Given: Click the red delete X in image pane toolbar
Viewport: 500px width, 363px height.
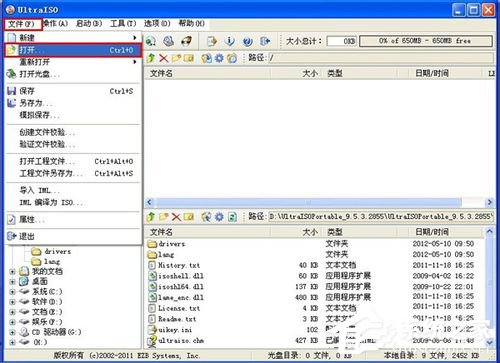Looking at the screenshot, I should click(163, 58).
